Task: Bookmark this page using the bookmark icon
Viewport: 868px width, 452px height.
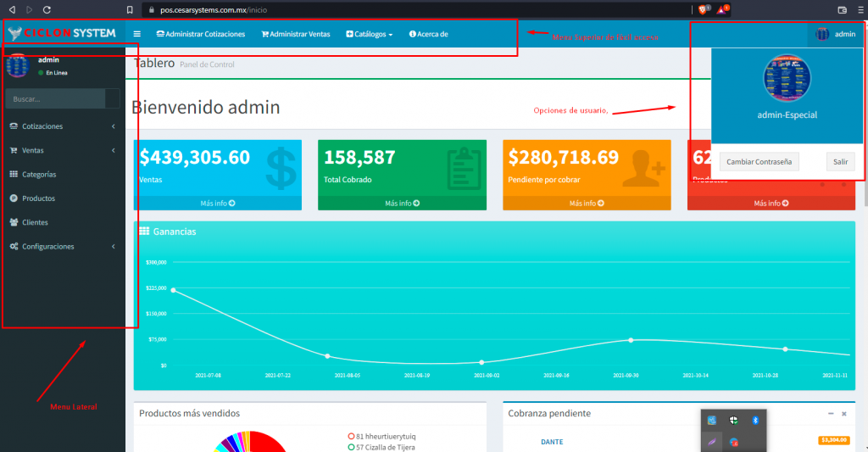Action: 130,9
